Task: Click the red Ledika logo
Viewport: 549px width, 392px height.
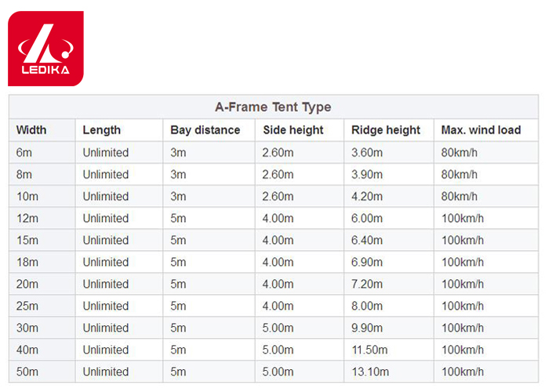Action: tap(45, 48)
